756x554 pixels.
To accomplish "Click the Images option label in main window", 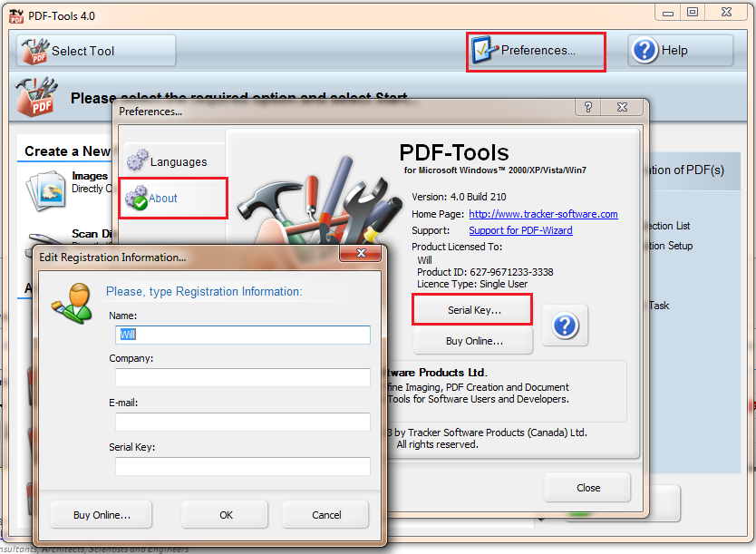I will point(90,176).
